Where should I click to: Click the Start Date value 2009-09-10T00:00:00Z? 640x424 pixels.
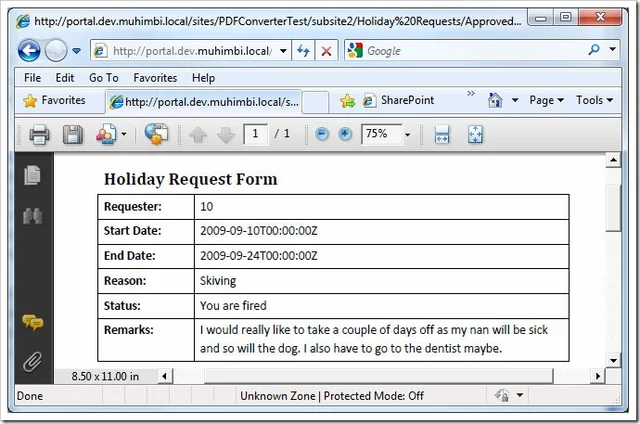(x=258, y=231)
